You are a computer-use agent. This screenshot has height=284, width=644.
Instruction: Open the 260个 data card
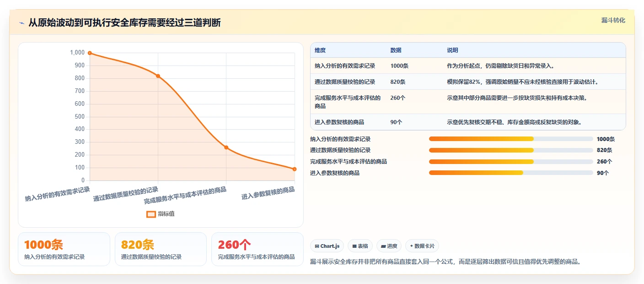tap(258, 249)
